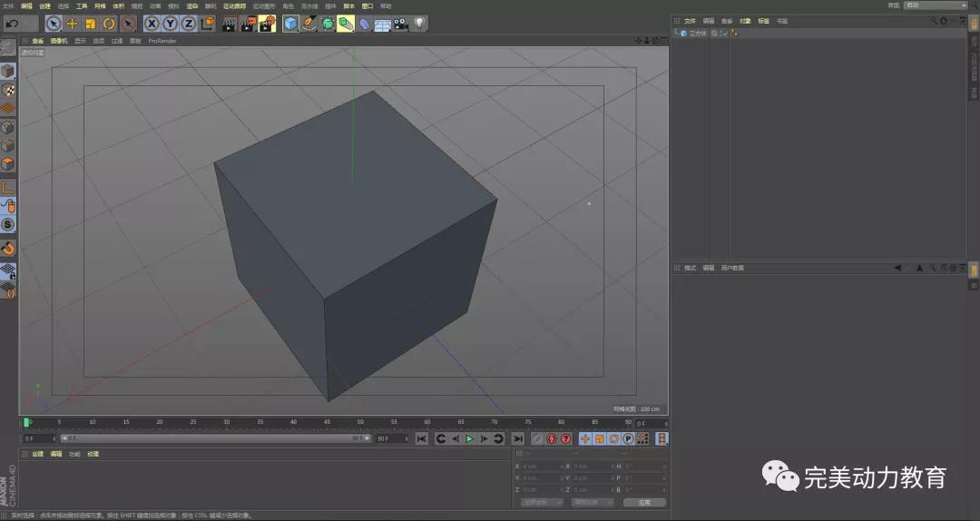
Task: Toggle the Z axis lock
Action: pos(188,24)
